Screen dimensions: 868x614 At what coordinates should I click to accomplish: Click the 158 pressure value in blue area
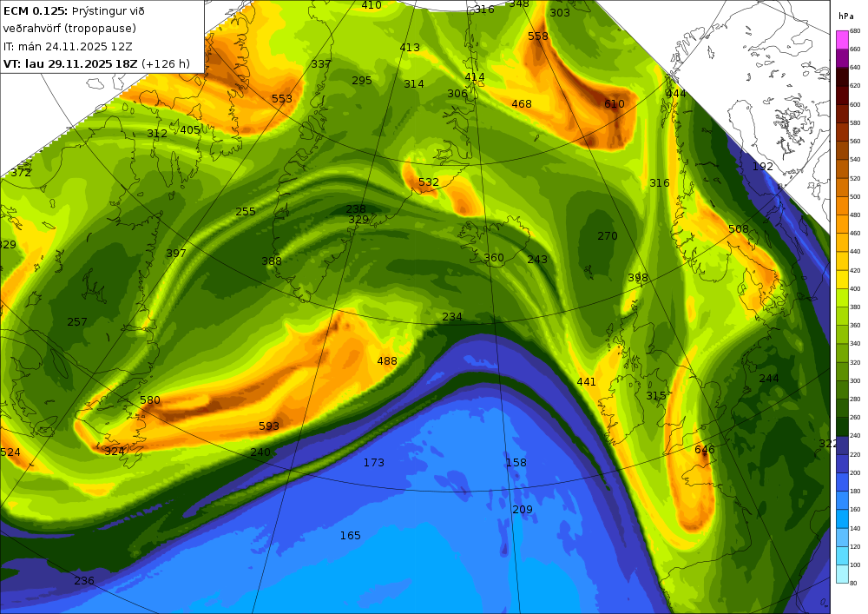coord(516,462)
